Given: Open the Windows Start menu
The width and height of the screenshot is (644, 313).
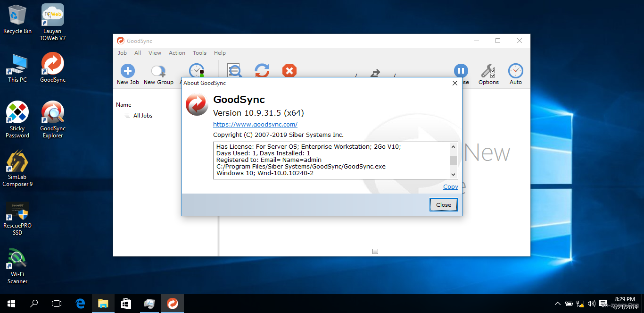Looking at the screenshot, I should coord(11,304).
